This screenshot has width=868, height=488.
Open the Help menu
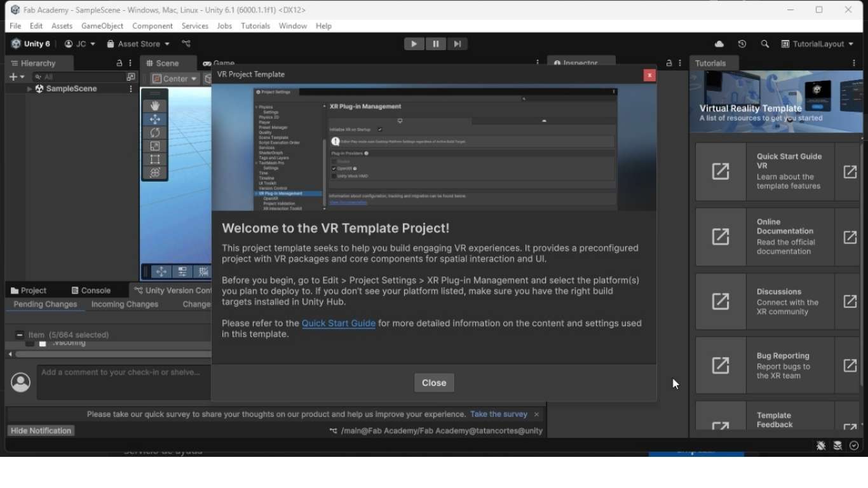tap(324, 26)
